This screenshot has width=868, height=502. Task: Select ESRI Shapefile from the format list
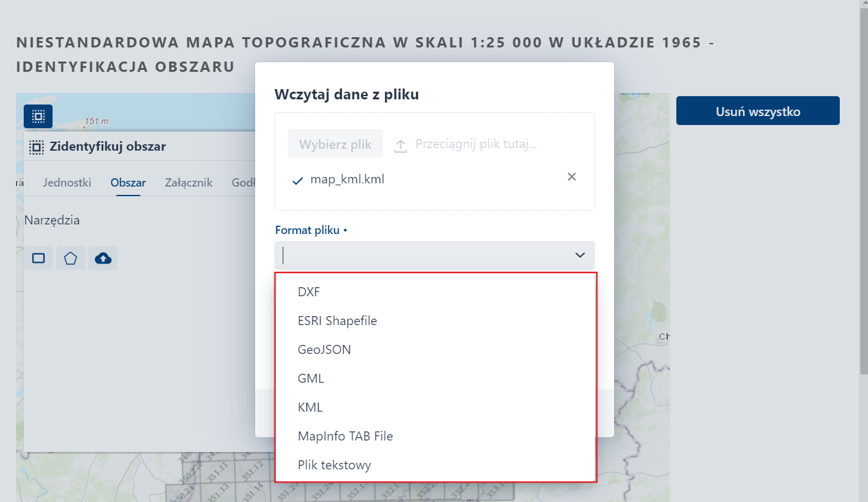click(x=337, y=320)
